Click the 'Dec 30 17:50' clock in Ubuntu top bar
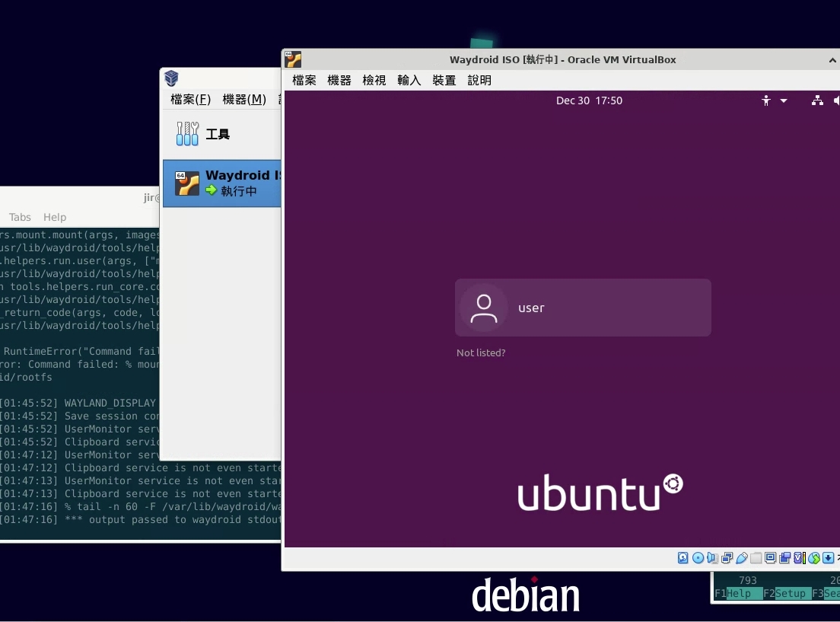This screenshot has height=622, width=840. 589,100
